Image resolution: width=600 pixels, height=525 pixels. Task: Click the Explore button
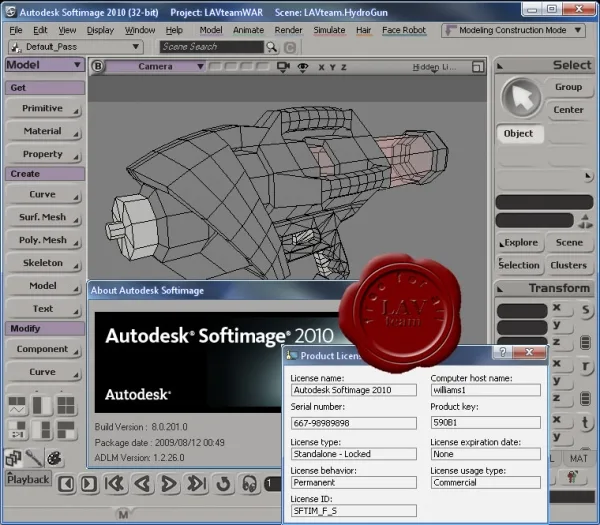pyautogui.click(x=520, y=243)
